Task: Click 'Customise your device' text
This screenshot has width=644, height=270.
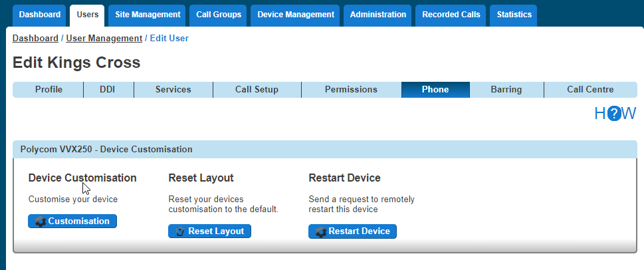Action: click(x=73, y=200)
